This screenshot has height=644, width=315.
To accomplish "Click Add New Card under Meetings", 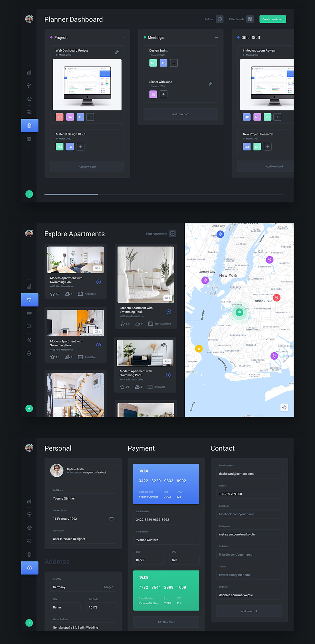I will [180, 114].
